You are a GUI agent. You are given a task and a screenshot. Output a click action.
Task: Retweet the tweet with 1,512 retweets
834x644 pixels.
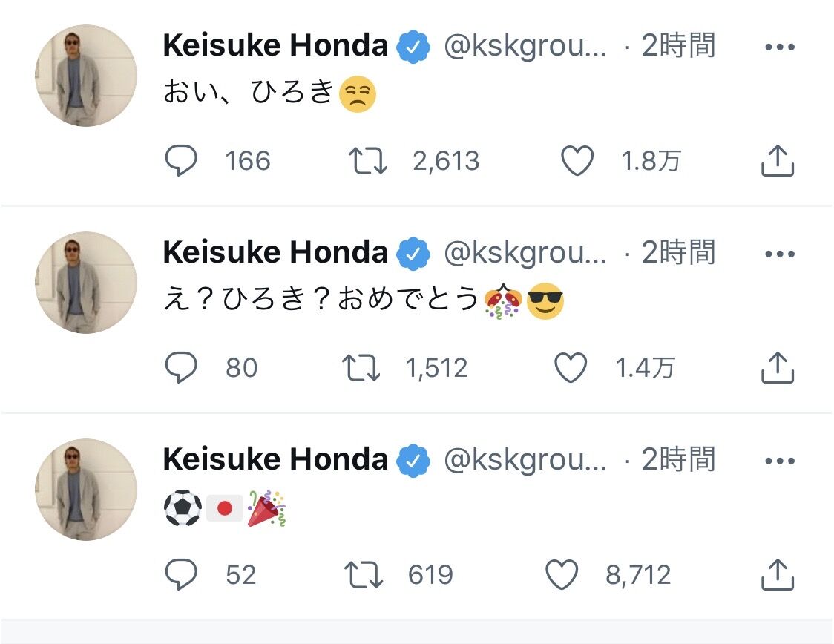[x=361, y=367]
